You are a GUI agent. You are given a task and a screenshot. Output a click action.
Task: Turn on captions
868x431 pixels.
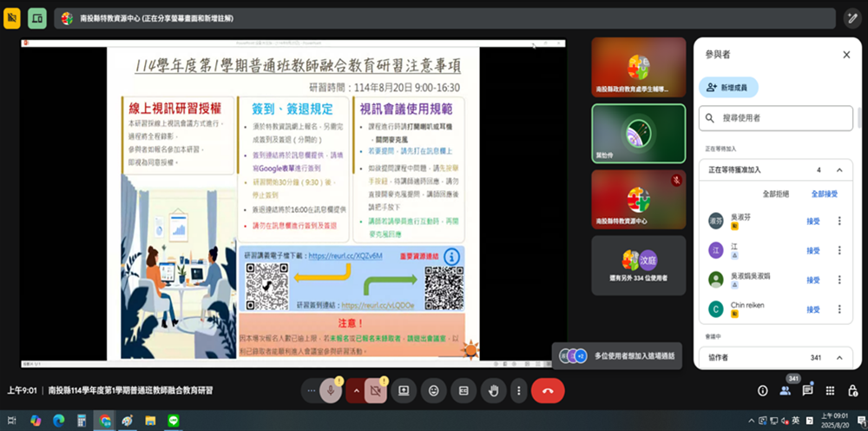click(x=464, y=391)
